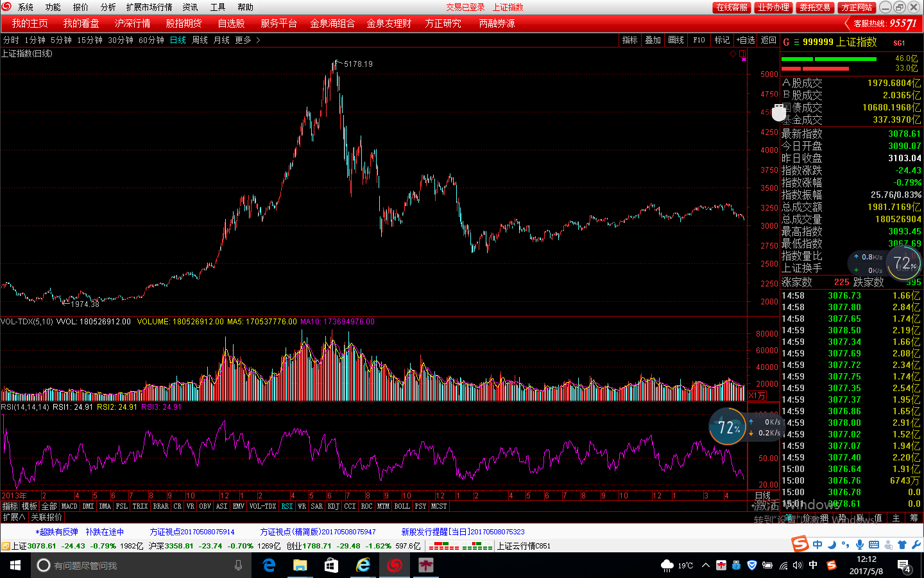Add stock via +自选 button
Screen dimensions: 924x578
[746, 40]
